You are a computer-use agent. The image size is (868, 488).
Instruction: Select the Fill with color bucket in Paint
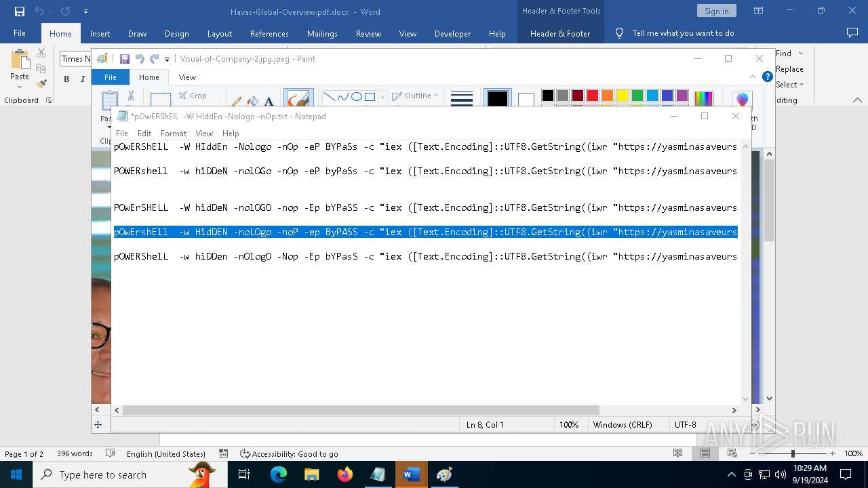pos(253,102)
